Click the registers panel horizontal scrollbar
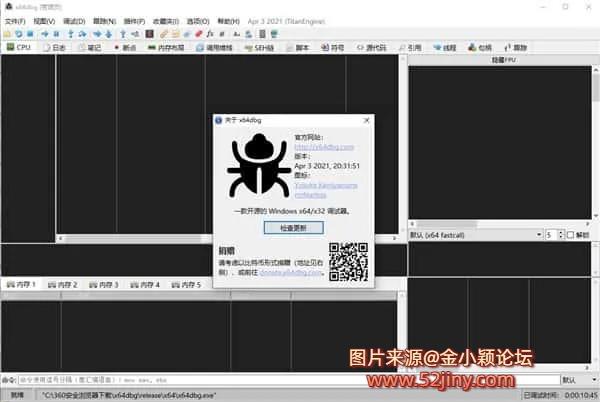The image size is (600, 402). (x=500, y=224)
